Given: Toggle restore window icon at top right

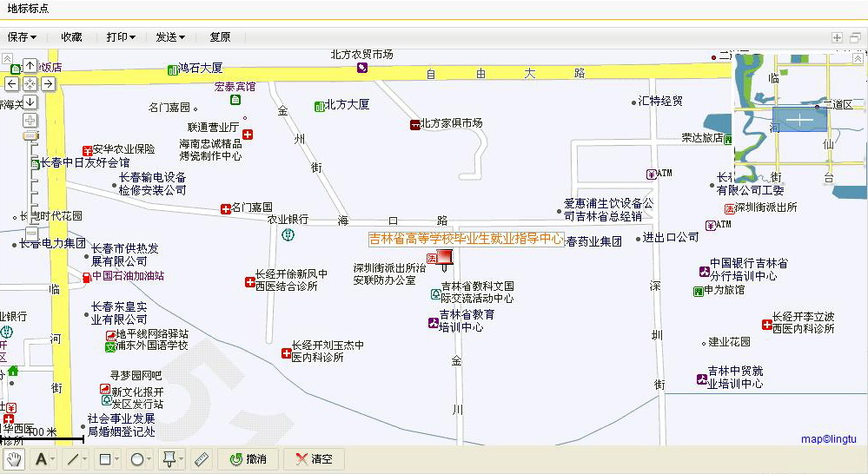Looking at the screenshot, I should (x=855, y=37).
